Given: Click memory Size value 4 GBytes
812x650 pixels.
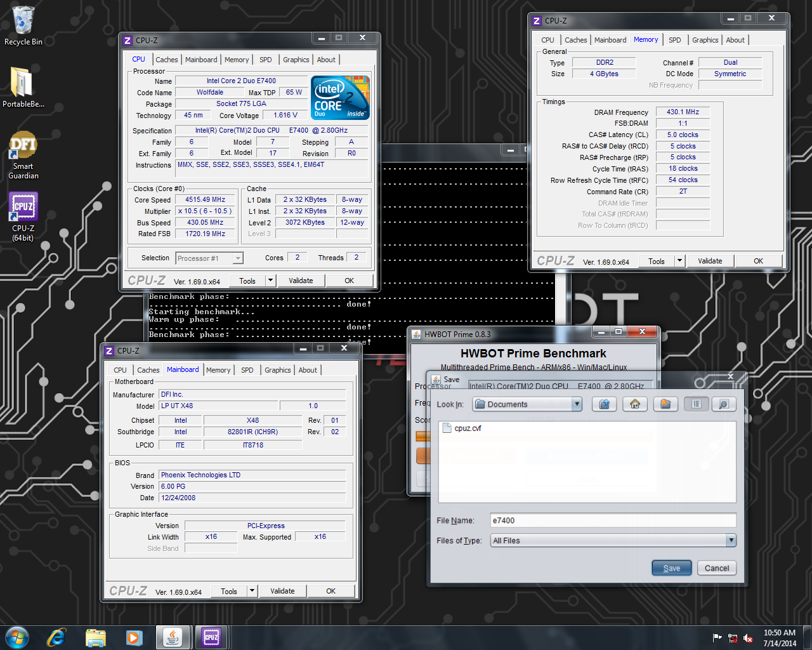Looking at the screenshot, I should click(604, 74).
